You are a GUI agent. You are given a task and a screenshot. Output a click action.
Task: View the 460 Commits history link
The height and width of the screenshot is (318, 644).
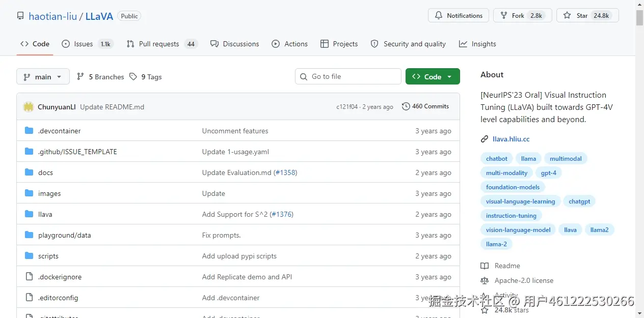[425, 106]
